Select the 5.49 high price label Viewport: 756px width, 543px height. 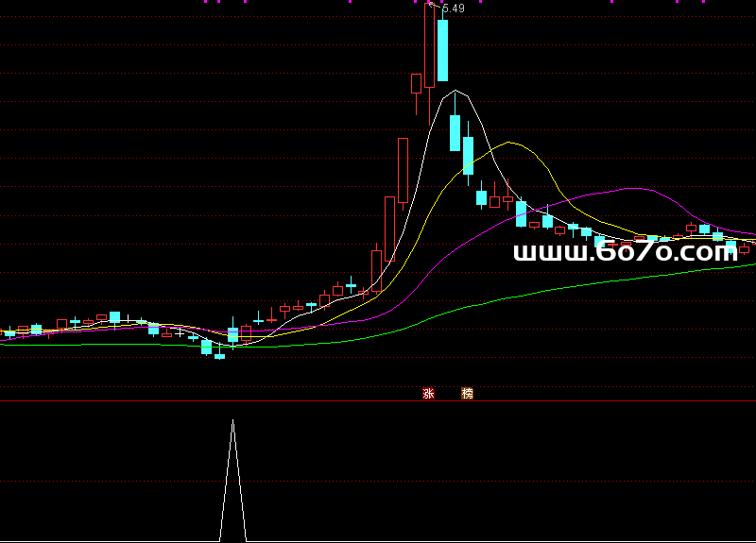tap(454, 8)
